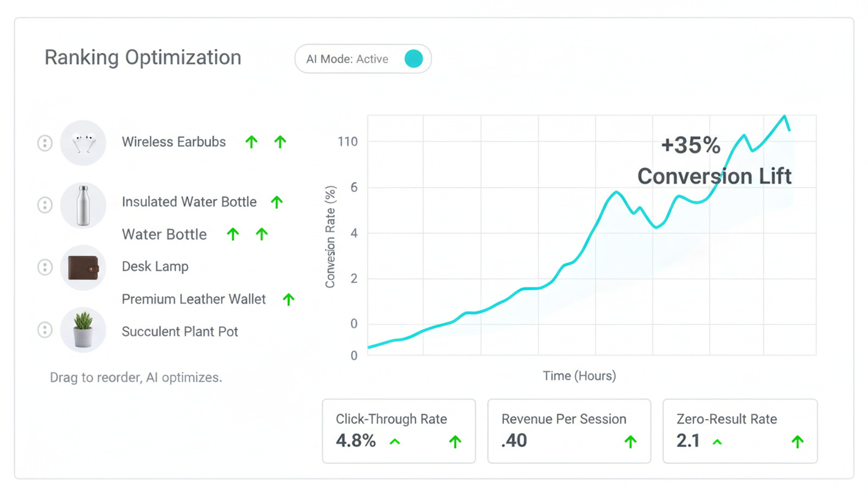Expand the chevron beside the 2.1 value

(x=717, y=442)
